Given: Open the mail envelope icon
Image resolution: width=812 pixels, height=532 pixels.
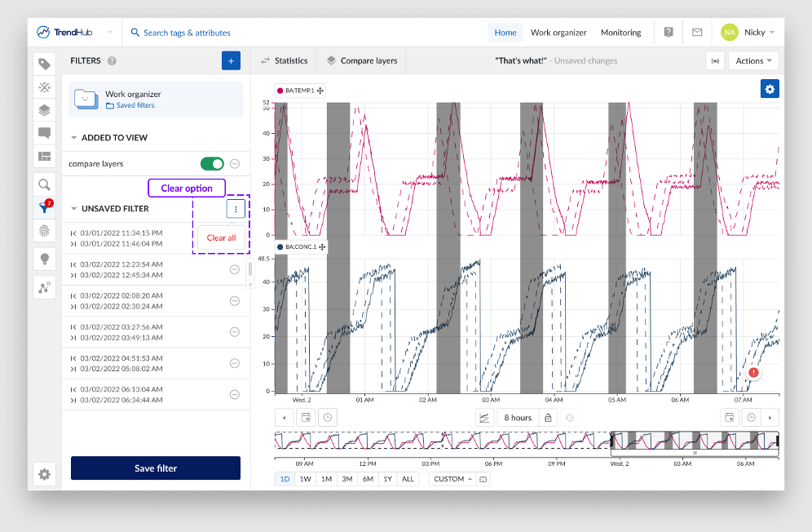Looking at the screenshot, I should point(697,33).
